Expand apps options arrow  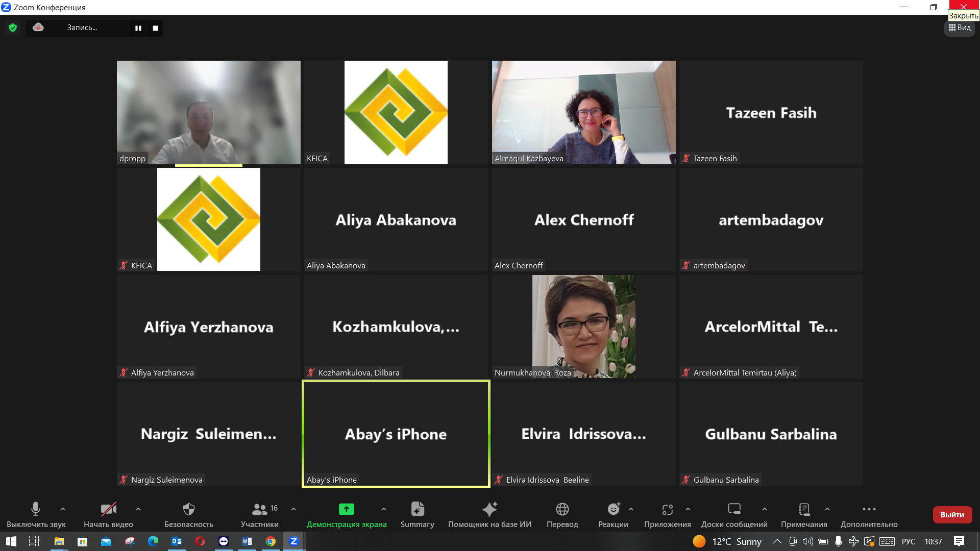688,509
